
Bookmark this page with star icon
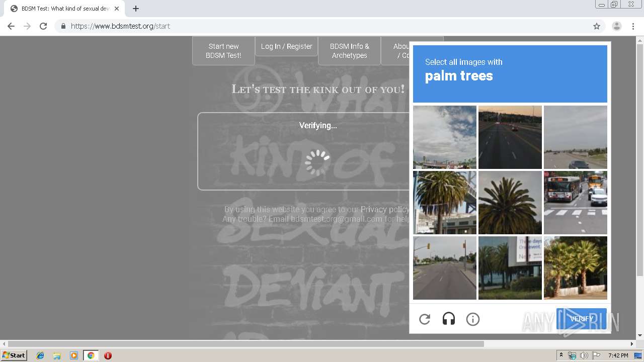[597, 26]
